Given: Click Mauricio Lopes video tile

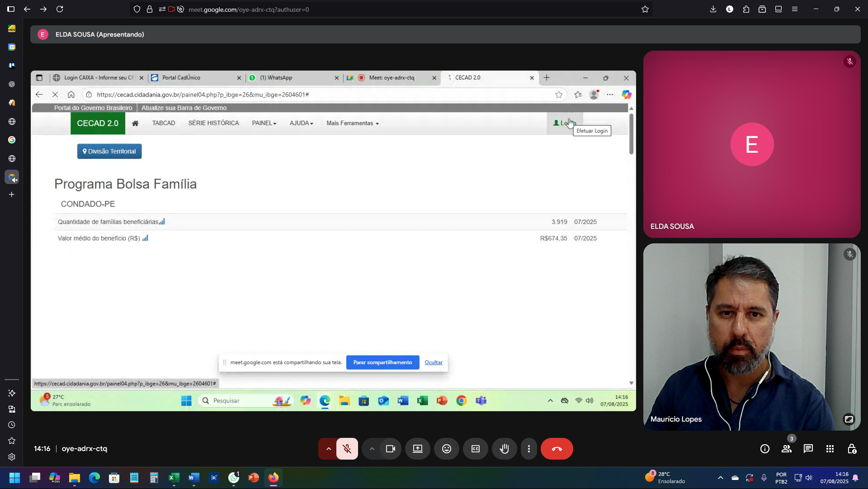Looking at the screenshot, I should coord(751,337).
